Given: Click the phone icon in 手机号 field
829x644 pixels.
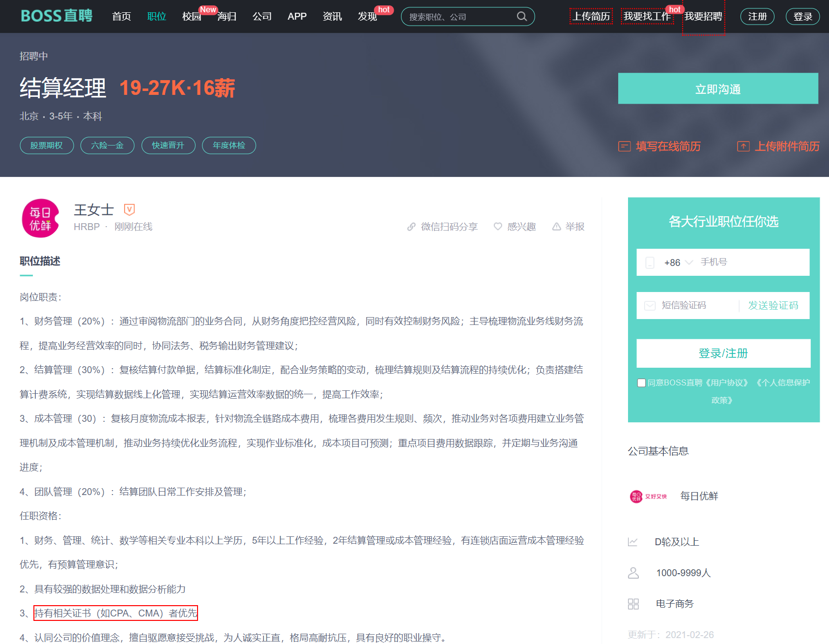Looking at the screenshot, I should pyautogui.click(x=650, y=263).
